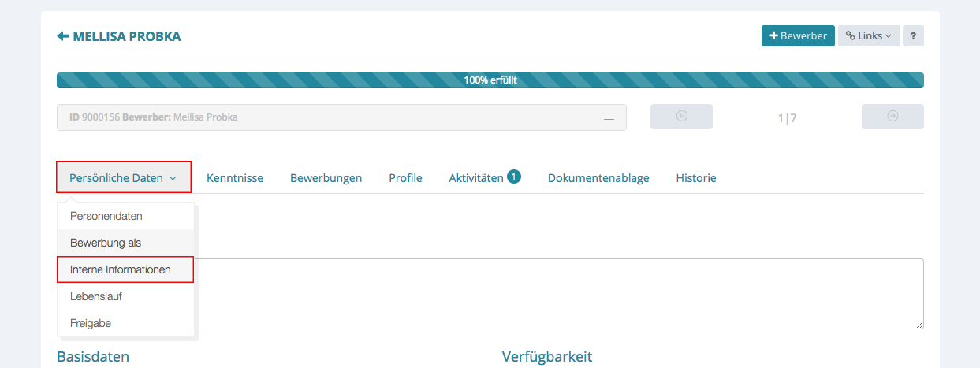Viewport: 980px width, 368px height.
Task: Switch to the Kenntnisse tab
Action: point(235,178)
